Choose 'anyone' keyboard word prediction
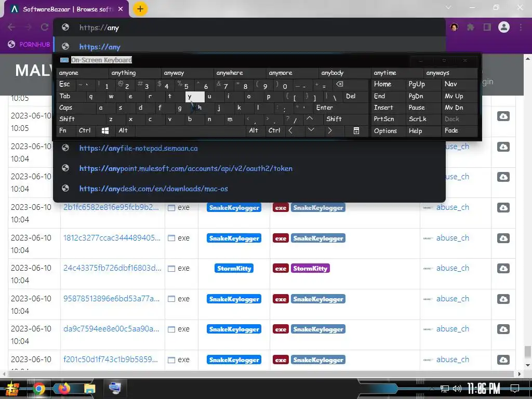The width and height of the screenshot is (532, 399). click(83, 73)
